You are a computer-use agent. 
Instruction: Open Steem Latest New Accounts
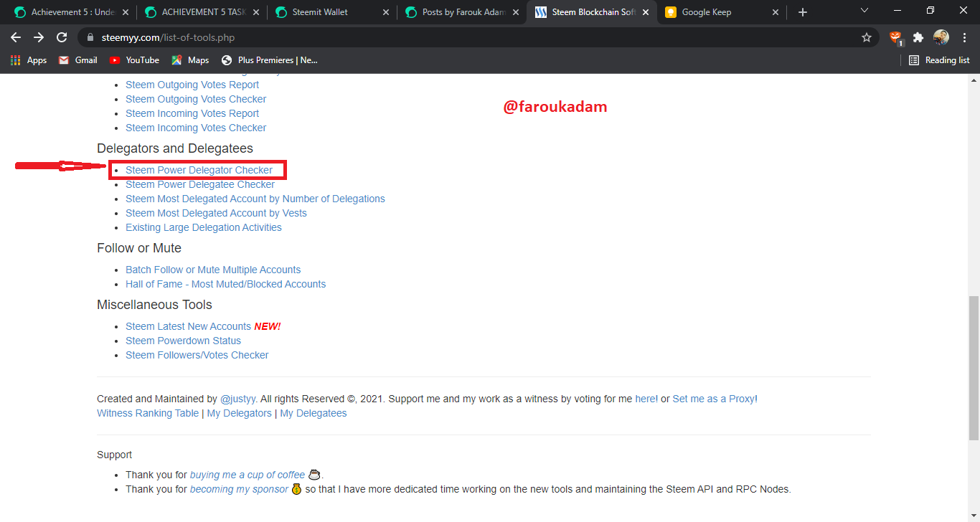click(188, 326)
